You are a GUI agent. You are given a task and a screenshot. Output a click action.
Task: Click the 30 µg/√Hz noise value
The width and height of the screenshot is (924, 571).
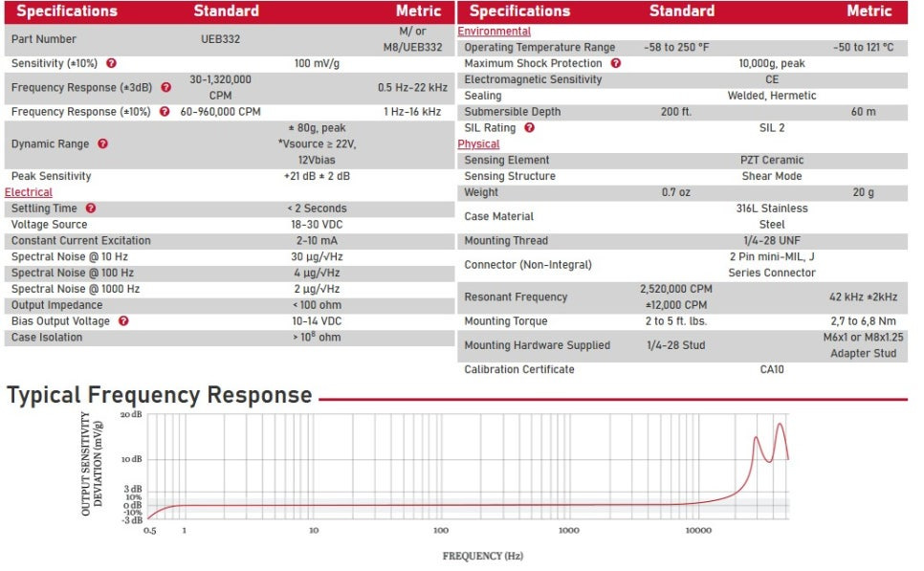[317, 257]
